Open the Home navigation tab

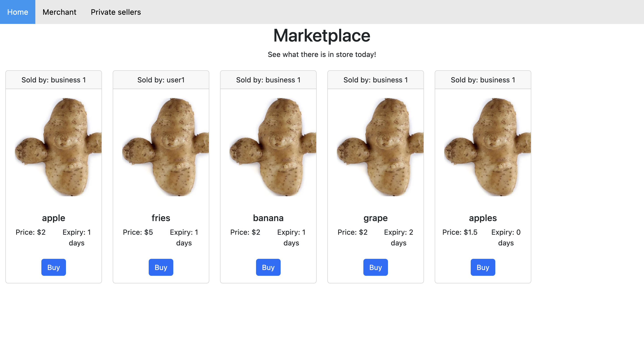tap(17, 12)
